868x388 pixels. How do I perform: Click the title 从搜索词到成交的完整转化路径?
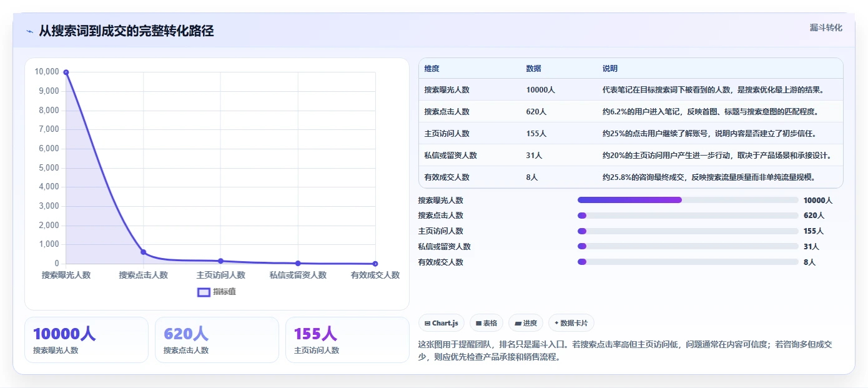click(x=126, y=31)
